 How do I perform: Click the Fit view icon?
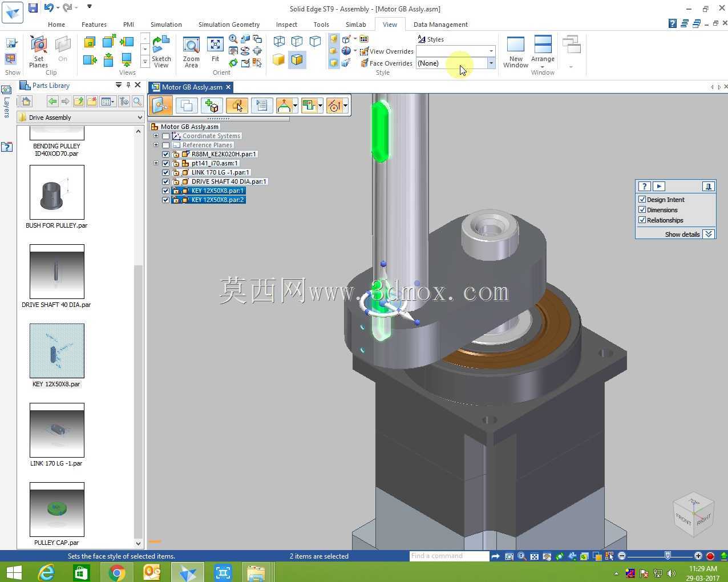point(215,49)
